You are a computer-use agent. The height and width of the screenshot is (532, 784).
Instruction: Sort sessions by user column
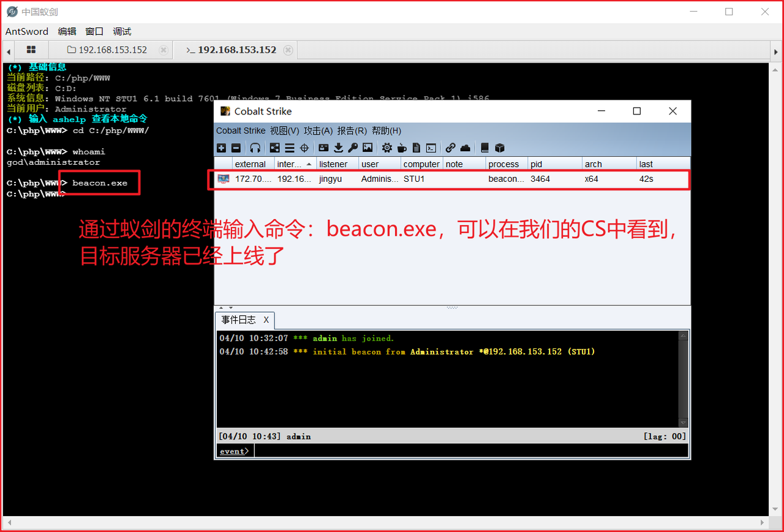coord(380,164)
